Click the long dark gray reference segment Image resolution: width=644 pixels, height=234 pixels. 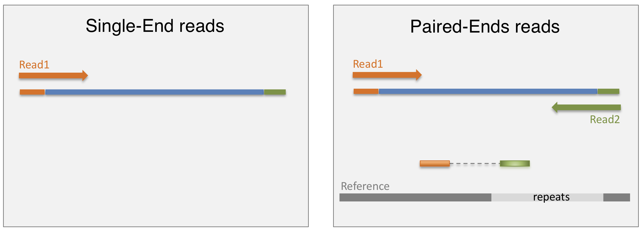415,197
